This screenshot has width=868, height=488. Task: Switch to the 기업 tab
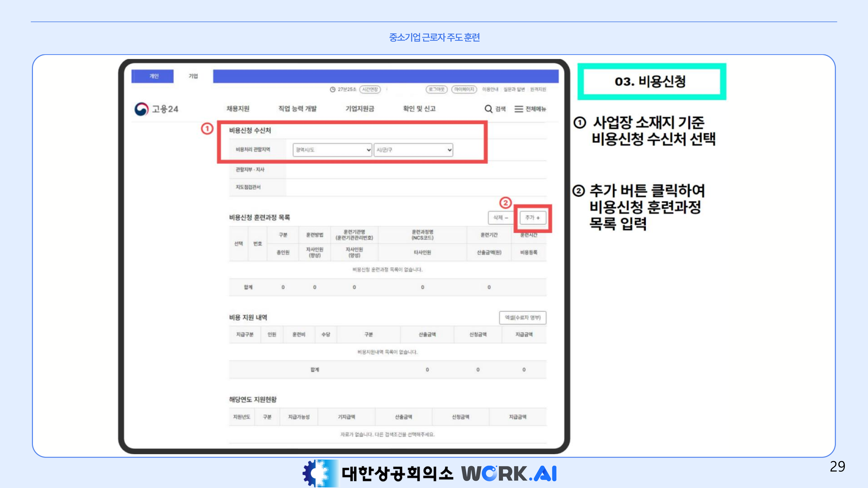(193, 76)
